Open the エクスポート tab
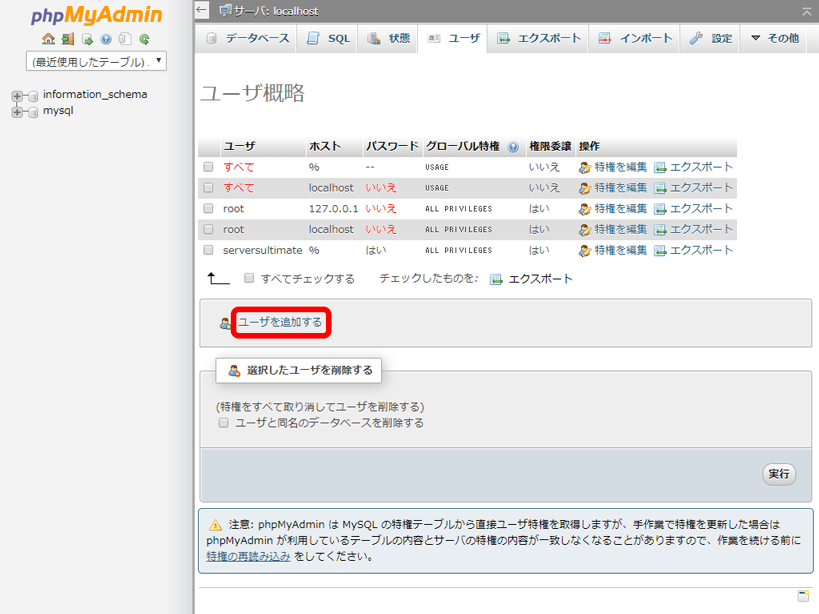 click(539, 38)
